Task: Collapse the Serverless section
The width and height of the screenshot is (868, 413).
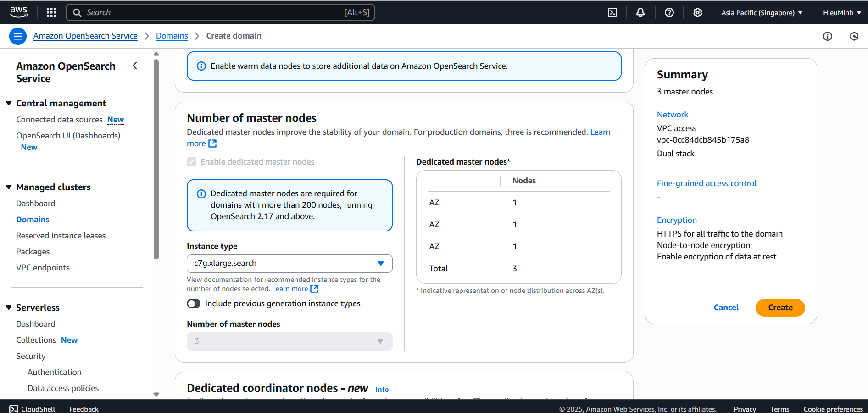Action: pyautogui.click(x=9, y=308)
